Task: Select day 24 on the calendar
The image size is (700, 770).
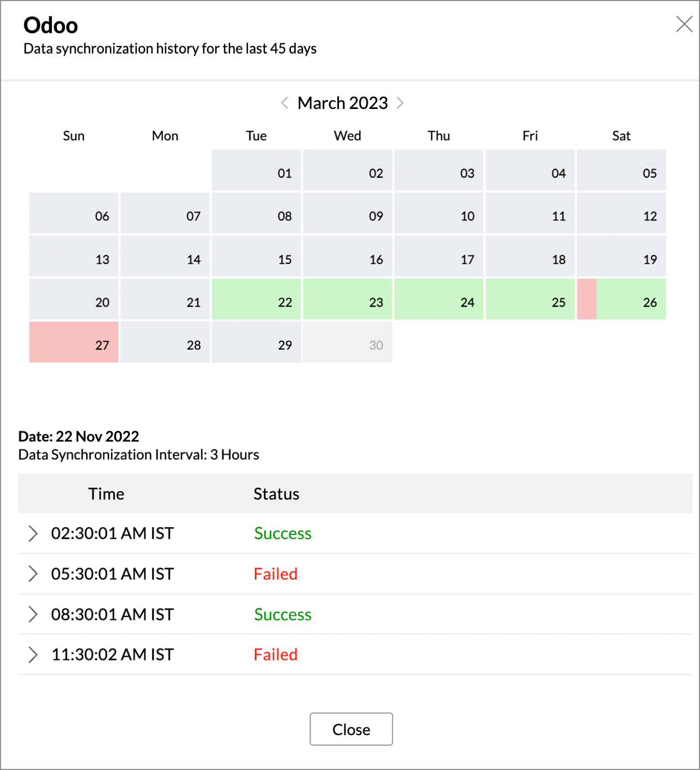Action: (x=439, y=299)
